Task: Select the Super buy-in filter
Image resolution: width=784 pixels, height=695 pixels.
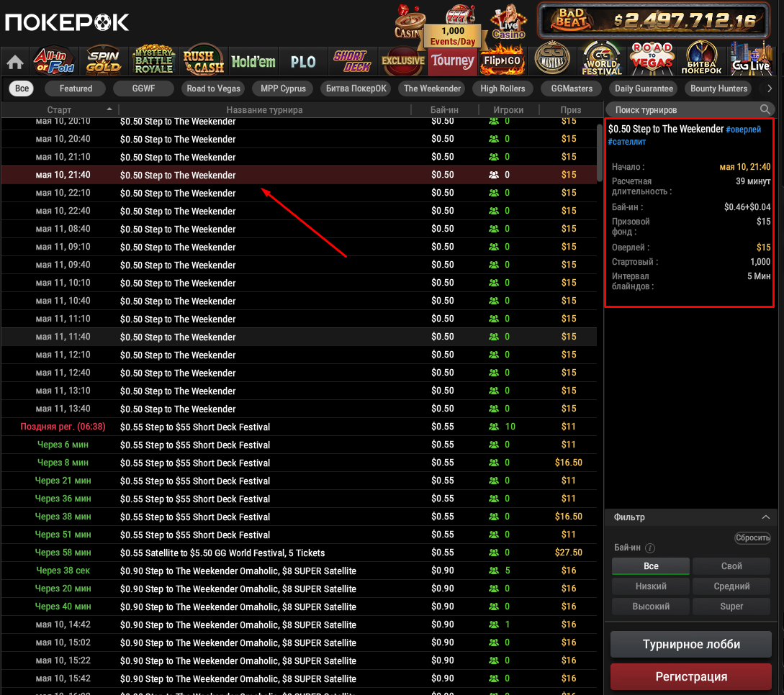Action: click(x=731, y=606)
